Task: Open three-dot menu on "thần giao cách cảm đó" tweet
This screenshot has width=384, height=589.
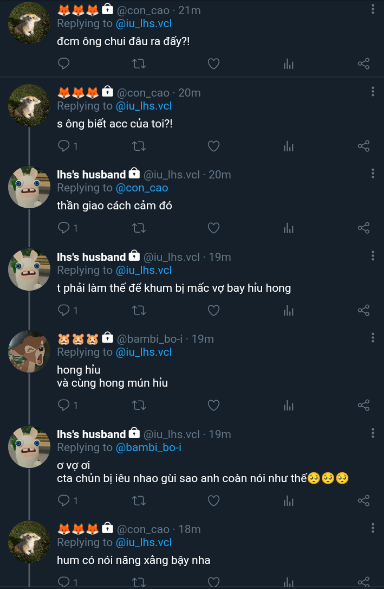Action: point(372,173)
